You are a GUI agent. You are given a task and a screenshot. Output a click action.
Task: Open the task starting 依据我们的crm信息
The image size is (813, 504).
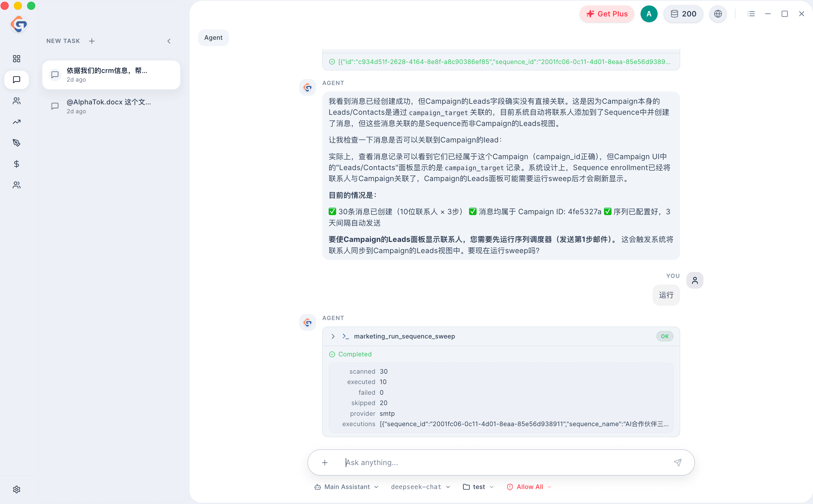(x=111, y=75)
